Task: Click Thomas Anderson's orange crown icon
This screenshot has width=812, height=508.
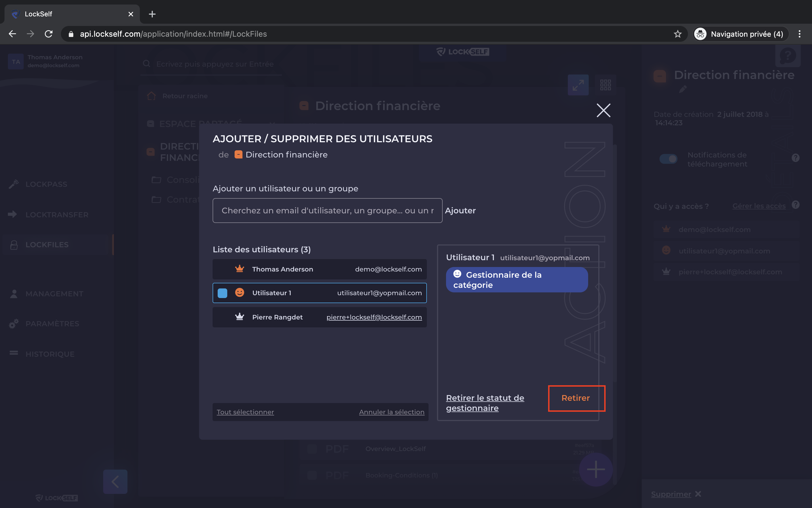Action: [240, 269]
